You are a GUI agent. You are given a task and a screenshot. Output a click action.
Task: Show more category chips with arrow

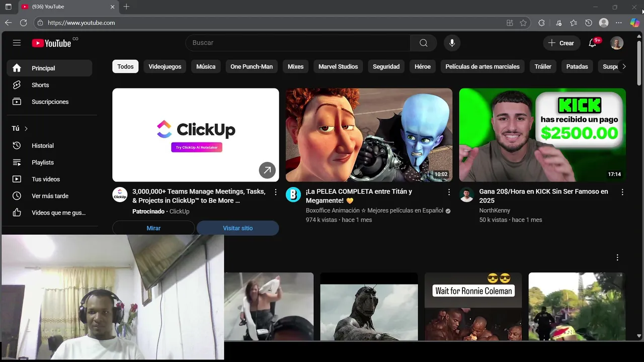(x=624, y=66)
